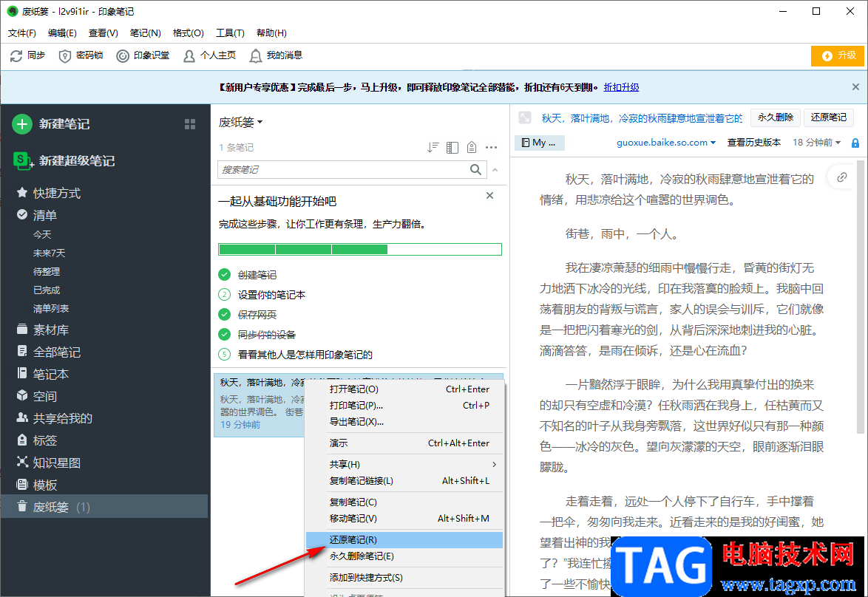Screen dimensions: 868x597
Task: Open 已完成 list
Action: click(47, 290)
